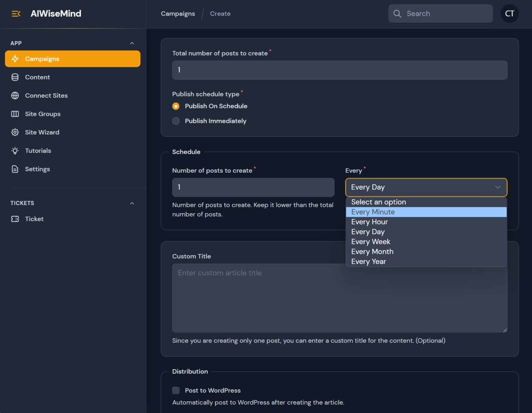The width and height of the screenshot is (532, 413).
Task: Open Settings from the sidebar menu
Action: coord(37,169)
